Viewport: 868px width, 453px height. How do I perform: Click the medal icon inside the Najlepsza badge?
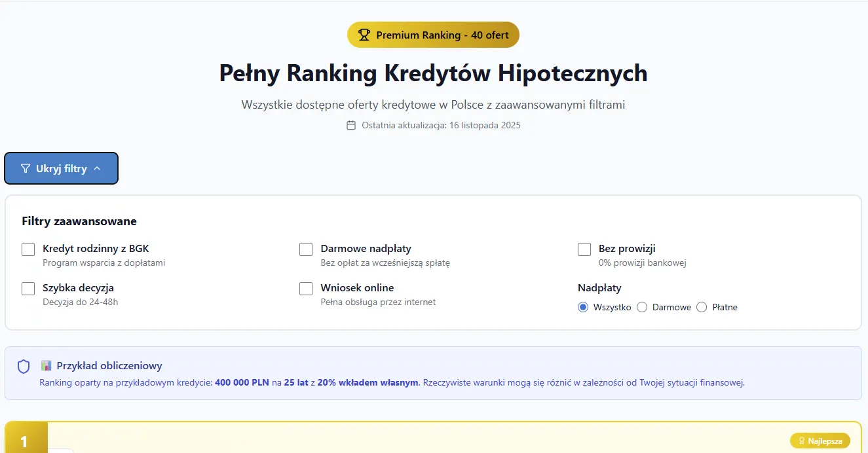point(801,441)
